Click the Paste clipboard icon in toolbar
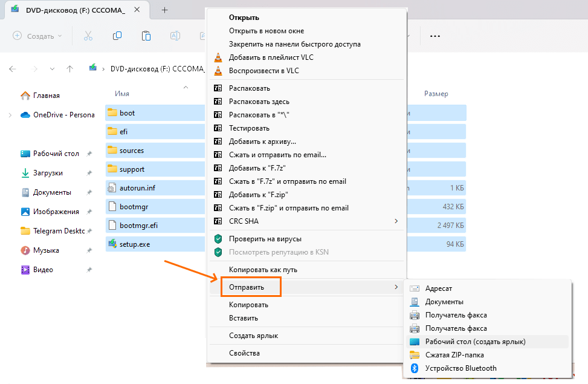Viewport: 588px width, 384px height. click(146, 36)
